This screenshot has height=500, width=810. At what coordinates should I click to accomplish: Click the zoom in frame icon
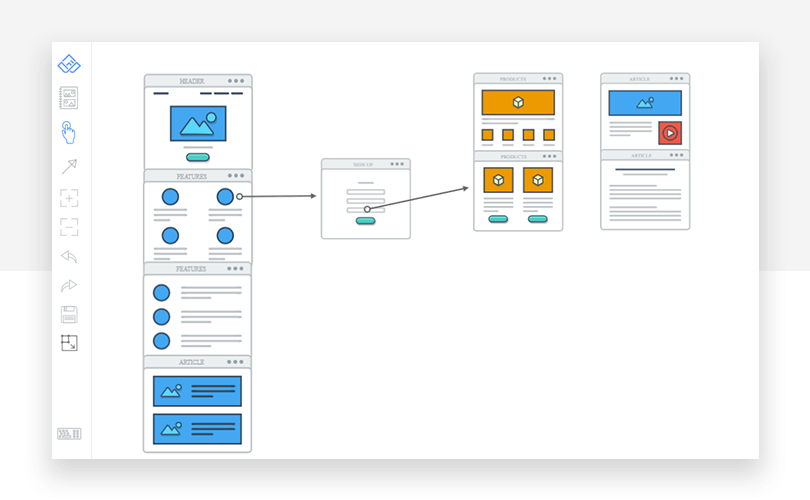[x=69, y=198]
